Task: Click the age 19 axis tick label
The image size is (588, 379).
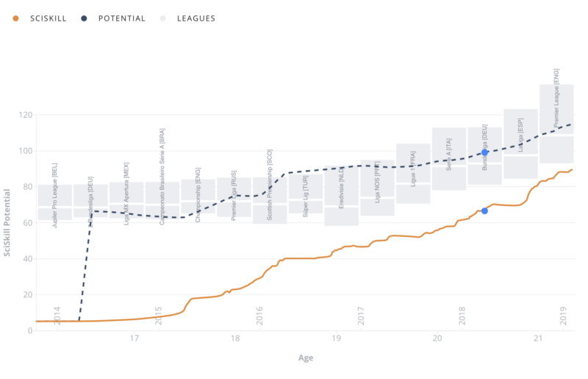Action: tap(336, 338)
